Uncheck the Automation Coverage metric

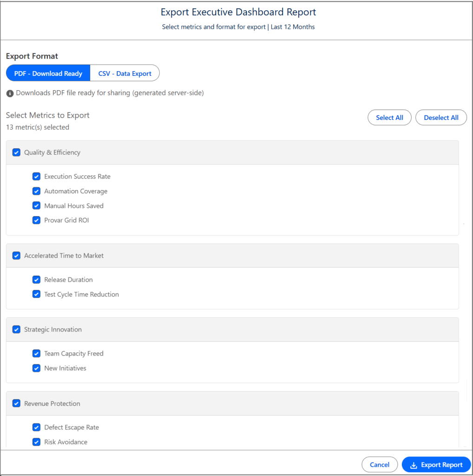(x=36, y=191)
